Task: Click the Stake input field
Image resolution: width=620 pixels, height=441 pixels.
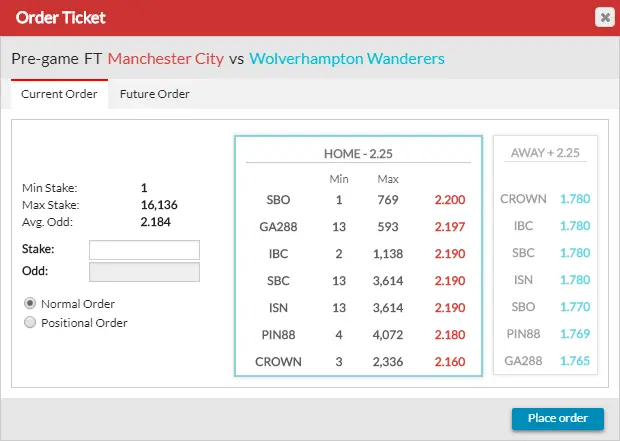Action: [144, 250]
